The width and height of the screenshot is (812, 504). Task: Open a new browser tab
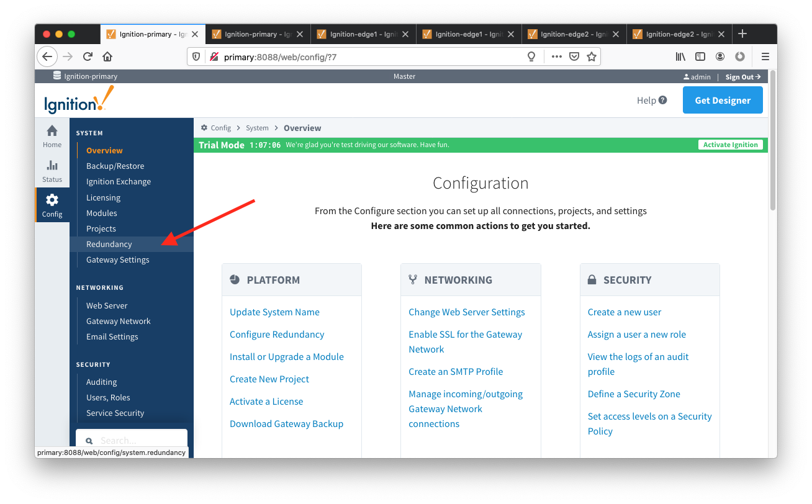[742, 34]
